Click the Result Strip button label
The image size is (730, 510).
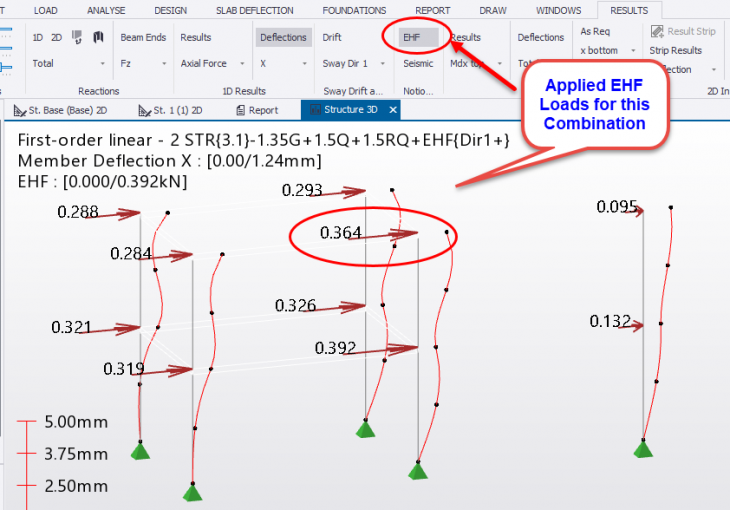pos(691,32)
